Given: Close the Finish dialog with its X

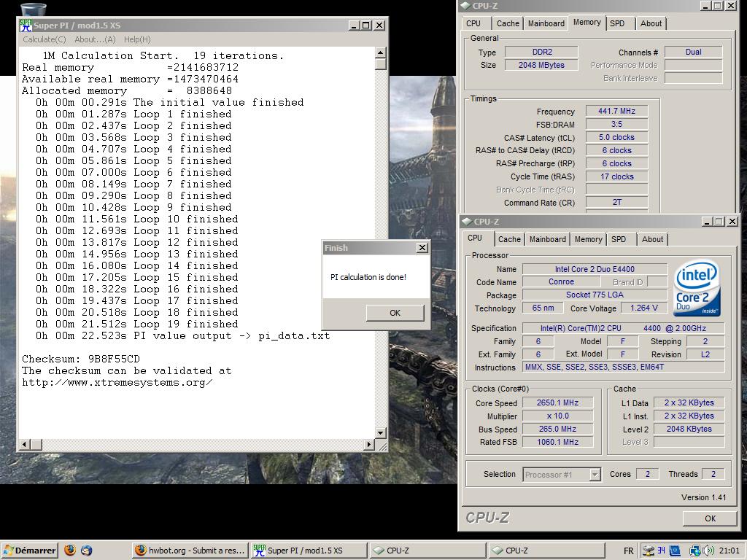Looking at the screenshot, I should click(422, 248).
